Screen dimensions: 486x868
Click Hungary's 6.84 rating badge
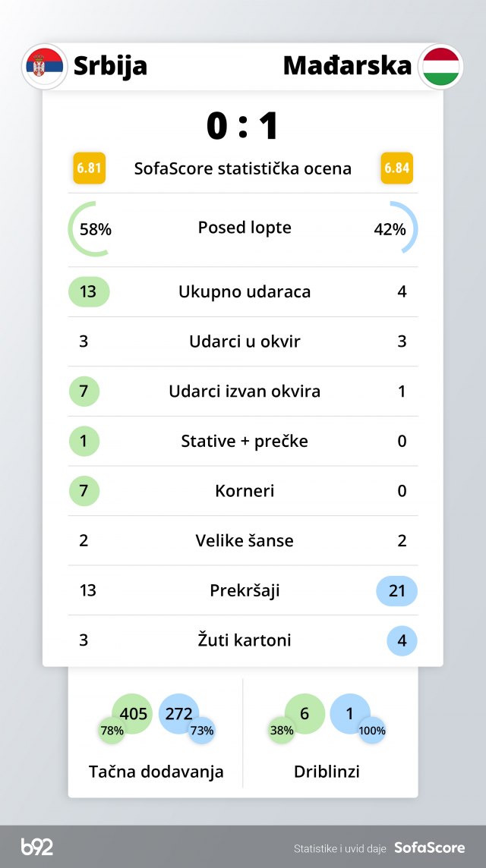[397, 168]
